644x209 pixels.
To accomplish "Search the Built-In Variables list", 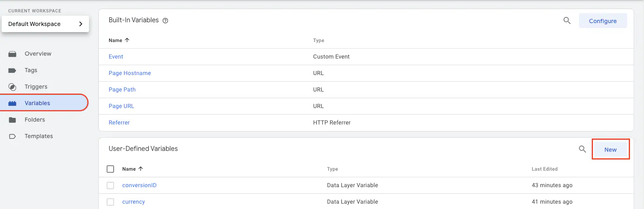I will pyautogui.click(x=567, y=21).
